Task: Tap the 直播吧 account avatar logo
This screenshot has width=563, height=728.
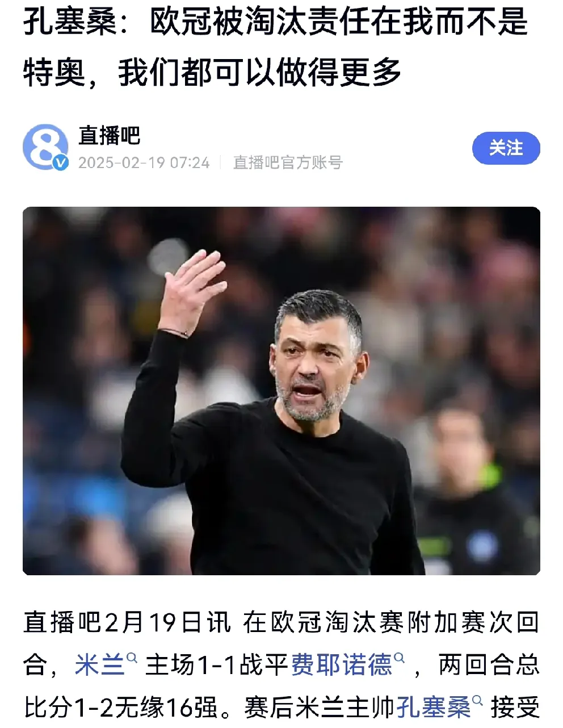Action: point(45,147)
